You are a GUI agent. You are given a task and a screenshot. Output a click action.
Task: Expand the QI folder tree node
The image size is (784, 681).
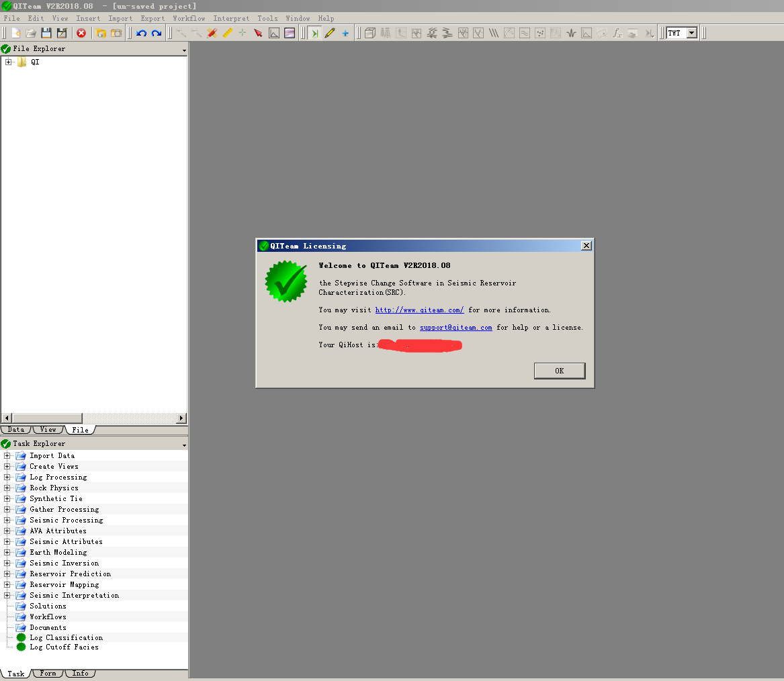click(x=9, y=62)
